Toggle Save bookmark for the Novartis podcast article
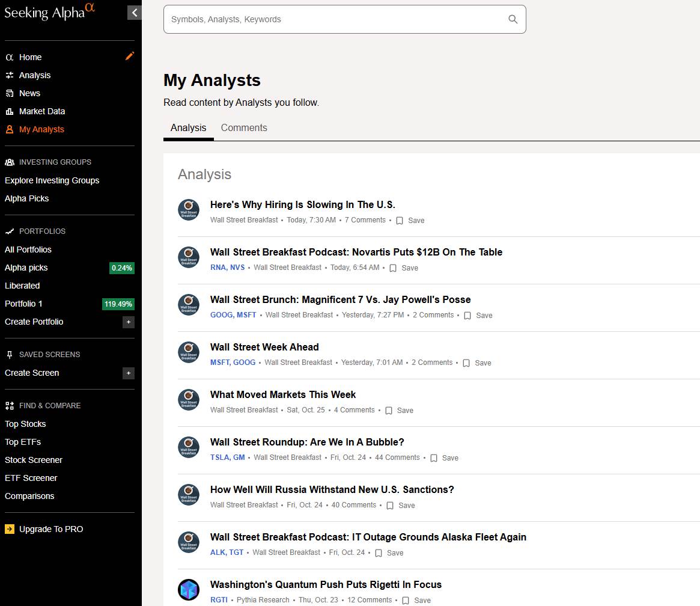The image size is (700, 606). click(x=393, y=268)
